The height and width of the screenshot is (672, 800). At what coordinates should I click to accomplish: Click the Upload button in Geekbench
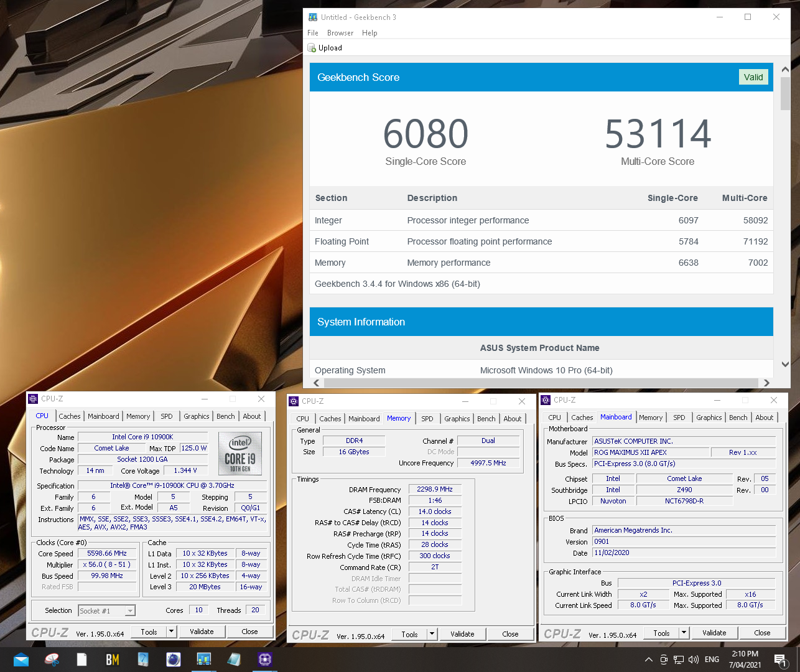pyautogui.click(x=325, y=48)
